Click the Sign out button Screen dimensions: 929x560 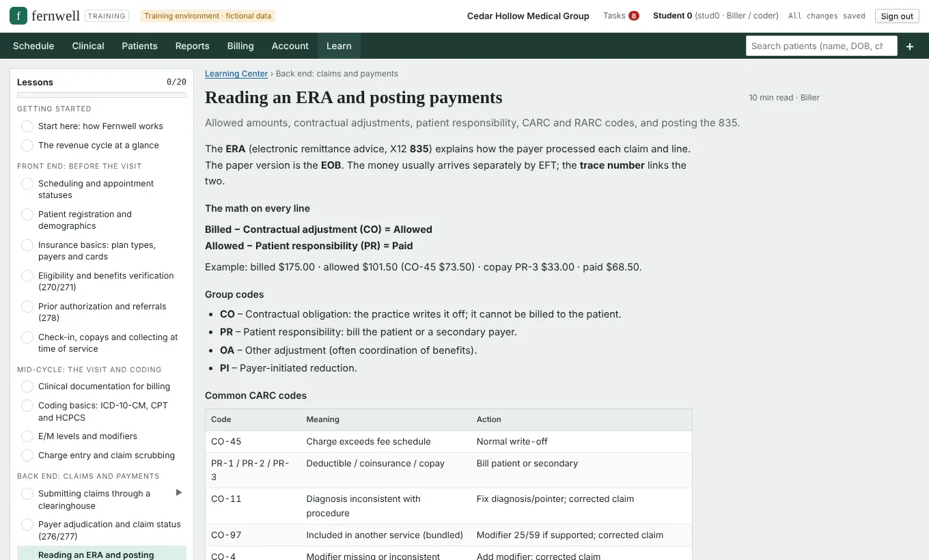897,16
